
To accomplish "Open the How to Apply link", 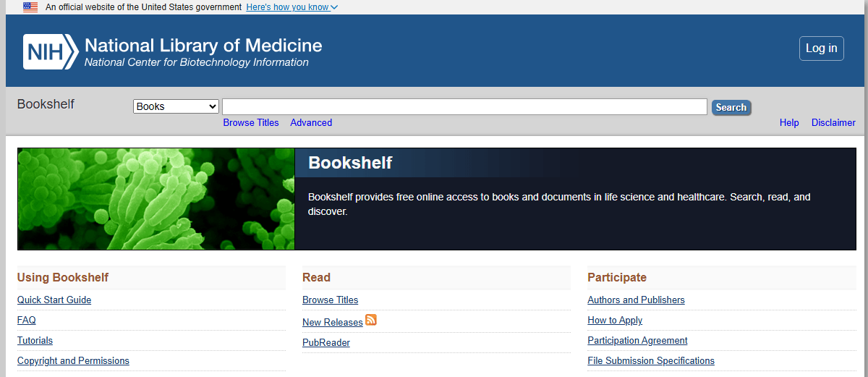I will [615, 321].
